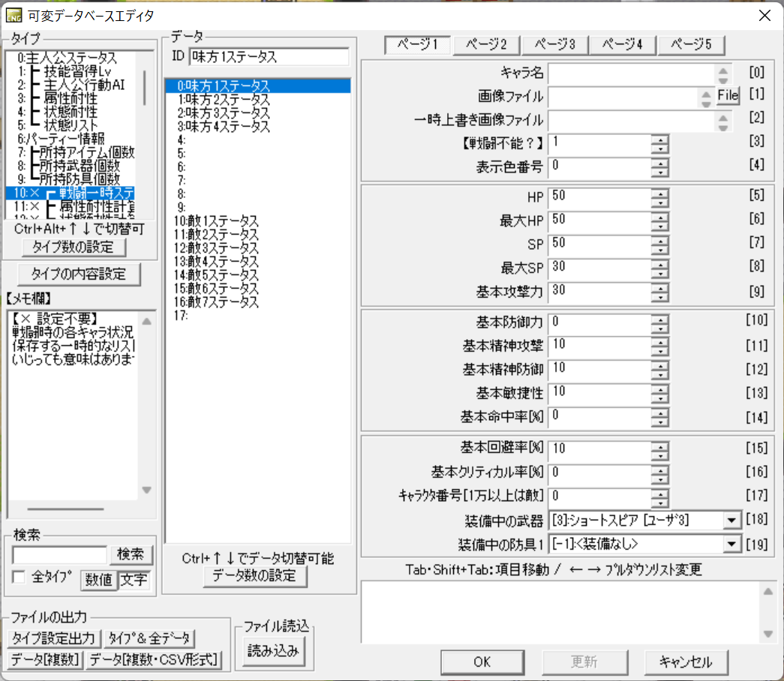This screenshot has height=681, width=784.
Task: Click the 表示色番号 stepper arrows
Action: [x=660, y=167]
